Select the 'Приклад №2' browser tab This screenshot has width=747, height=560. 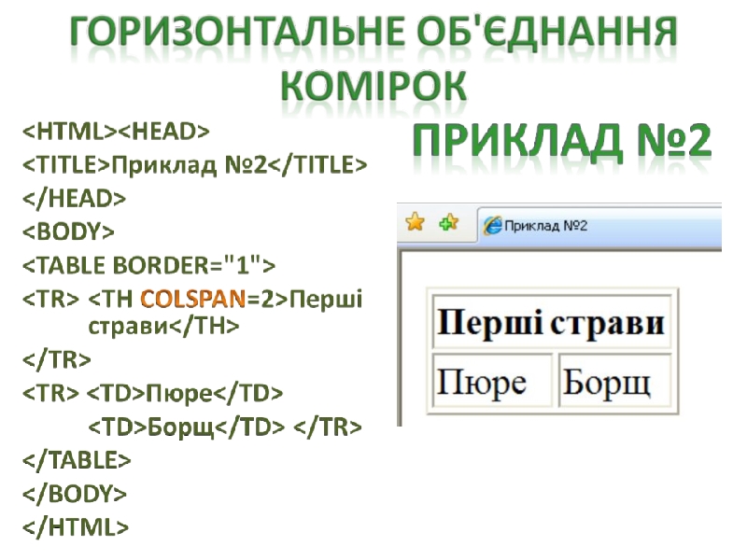tap(599, 225)
